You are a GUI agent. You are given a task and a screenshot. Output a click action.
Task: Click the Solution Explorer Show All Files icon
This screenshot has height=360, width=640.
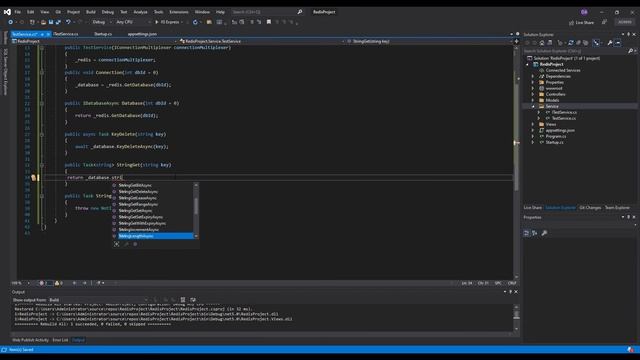pyautogui.click(x=585, y=43)
